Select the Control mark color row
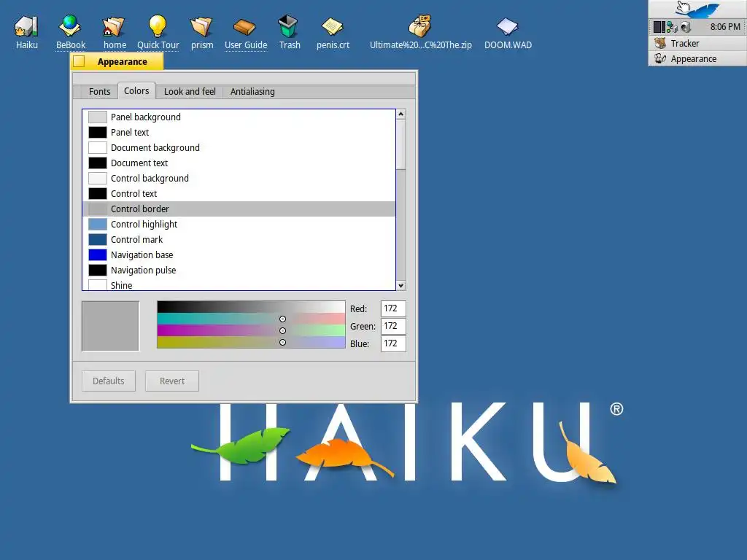 click(239, 239)
